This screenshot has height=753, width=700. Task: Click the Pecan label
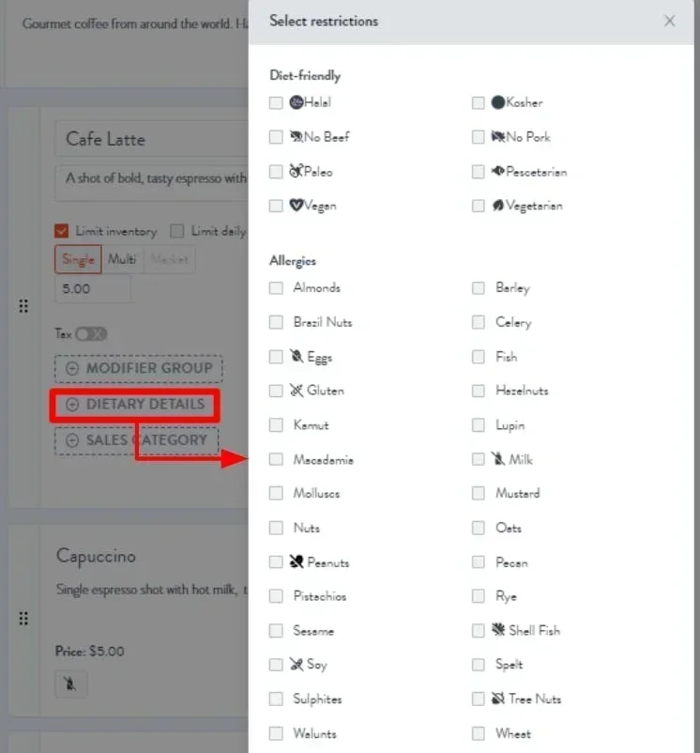(x=511, y=562)
